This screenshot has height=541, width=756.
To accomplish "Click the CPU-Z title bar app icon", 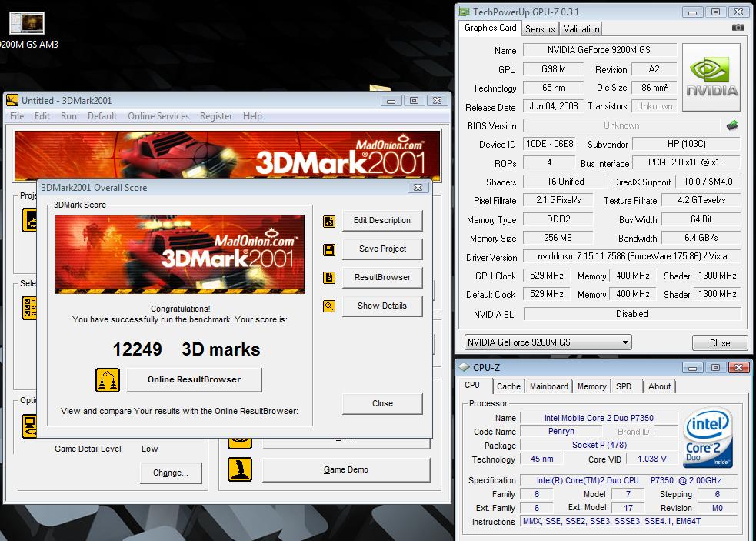I will 464,367.
